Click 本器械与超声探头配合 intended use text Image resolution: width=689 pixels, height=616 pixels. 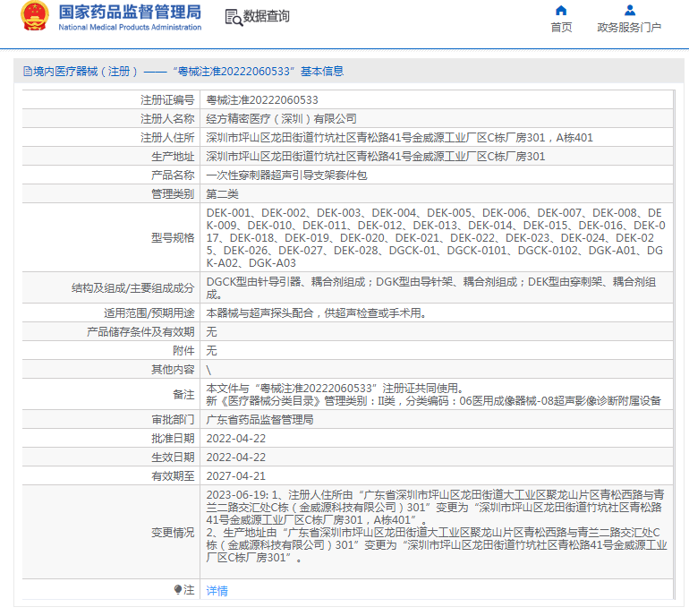pyautogui.click(x=317, y=313)
